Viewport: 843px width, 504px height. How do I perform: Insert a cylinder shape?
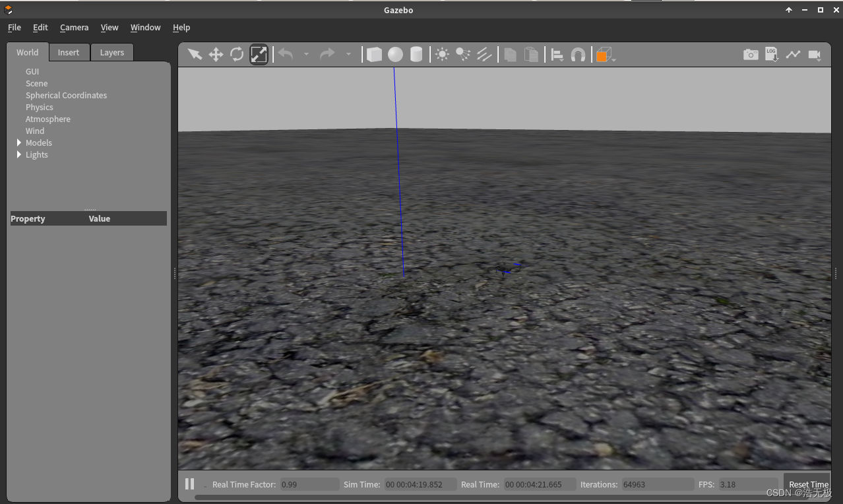[416, 54]
